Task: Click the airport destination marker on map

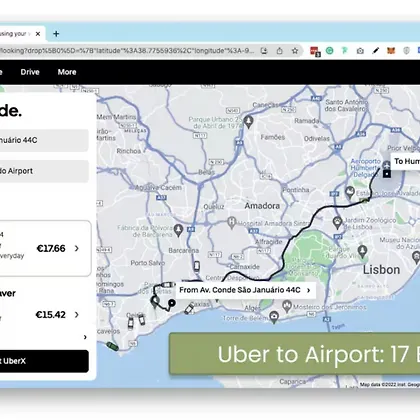Action: [x=387, y=173]
